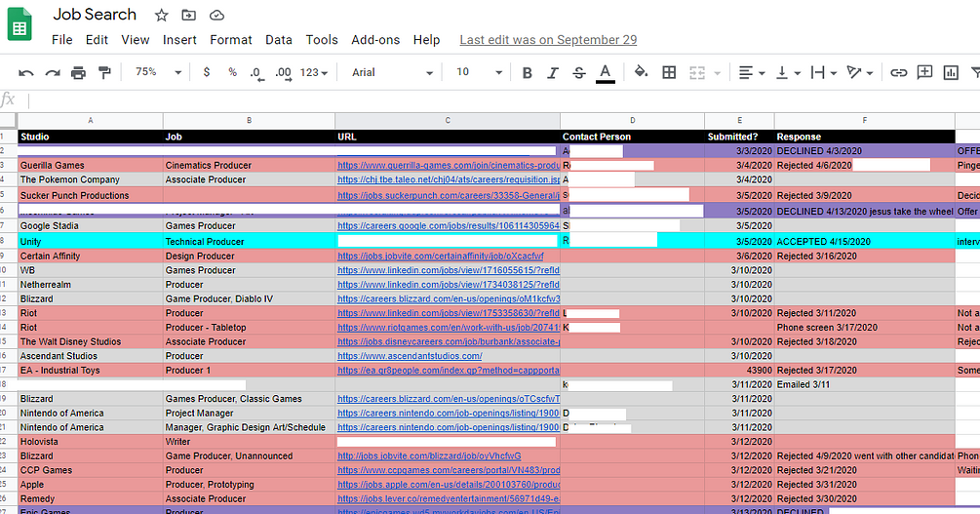Open the Sucker Punch careers URL
Image resolution: width=980 pixels, height=514 pixels.
pos(449,195)
